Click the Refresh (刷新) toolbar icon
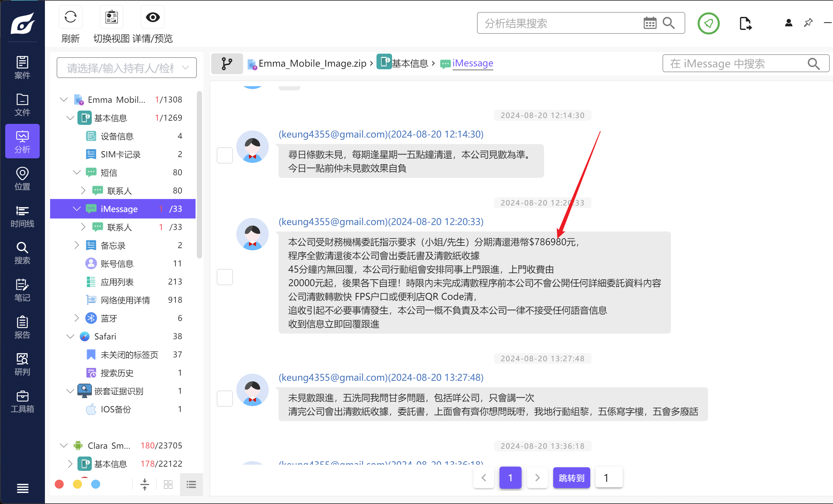Image resolution: width=833 pixels, height=504 pixels. click(x=70, y=17)
